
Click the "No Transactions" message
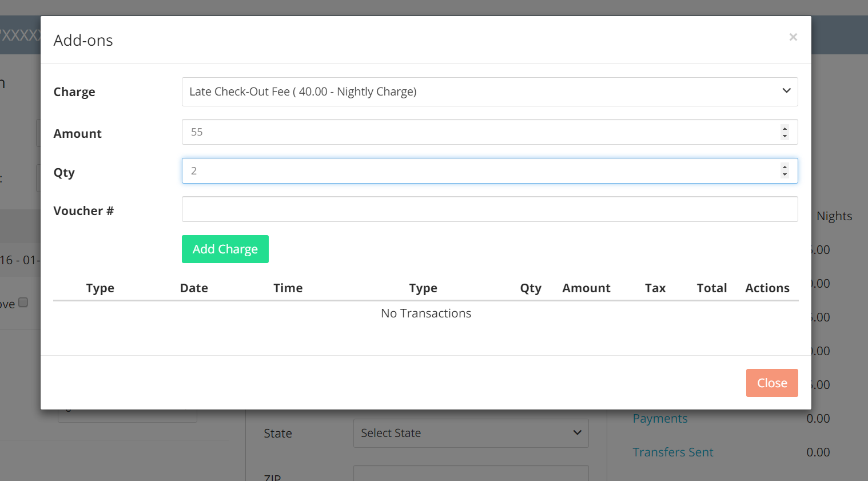tap(426, 313)
